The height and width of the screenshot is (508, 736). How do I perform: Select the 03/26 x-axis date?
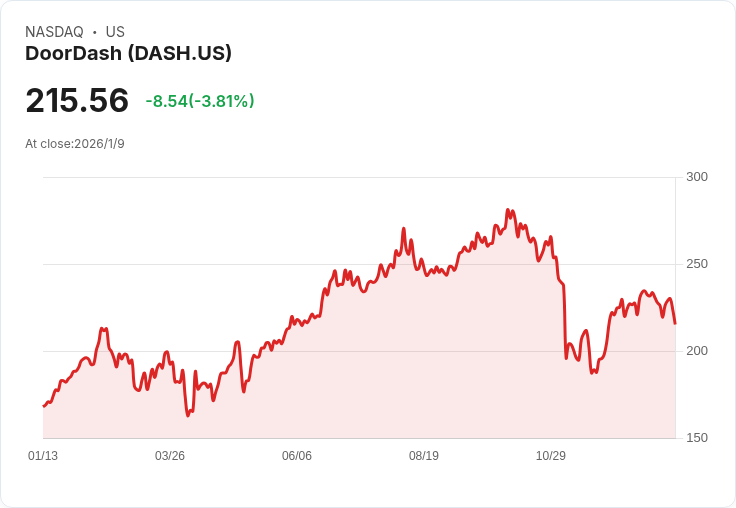[x=170, y=456]
